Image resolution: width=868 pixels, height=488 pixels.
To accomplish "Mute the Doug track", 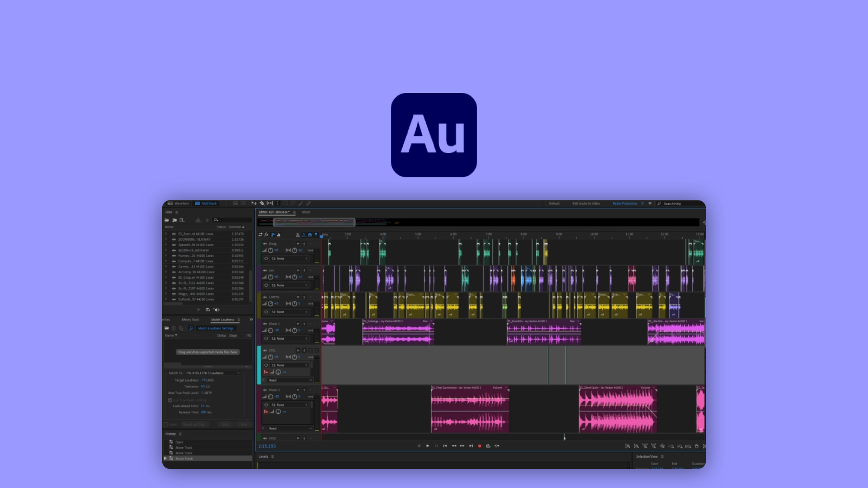I will coord(298,244).
